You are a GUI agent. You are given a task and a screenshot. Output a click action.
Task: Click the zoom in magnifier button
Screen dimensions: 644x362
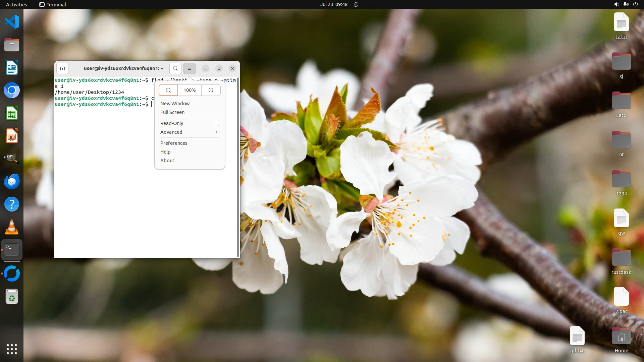[x=211, y=90]
